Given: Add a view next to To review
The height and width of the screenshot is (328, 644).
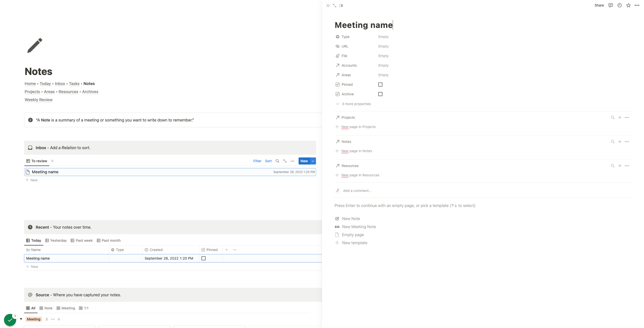Looking at the screenshot, I should [x=52, y=161].
